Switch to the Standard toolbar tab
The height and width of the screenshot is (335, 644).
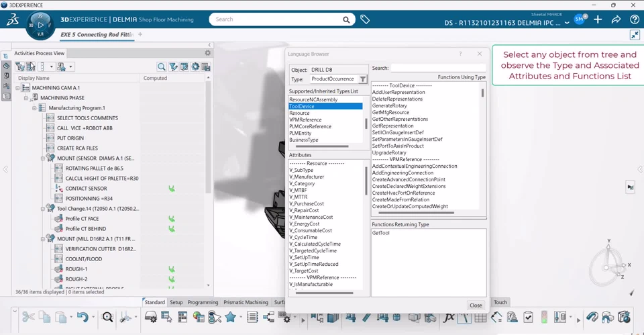[x=154, y=302]
